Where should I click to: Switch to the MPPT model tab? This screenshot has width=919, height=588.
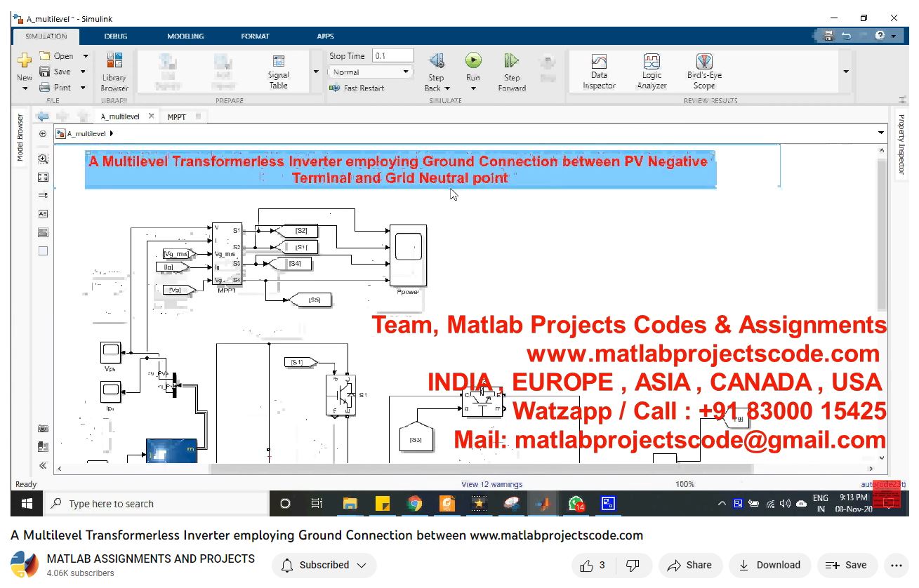pyautogui.click(x=177, y=117)
